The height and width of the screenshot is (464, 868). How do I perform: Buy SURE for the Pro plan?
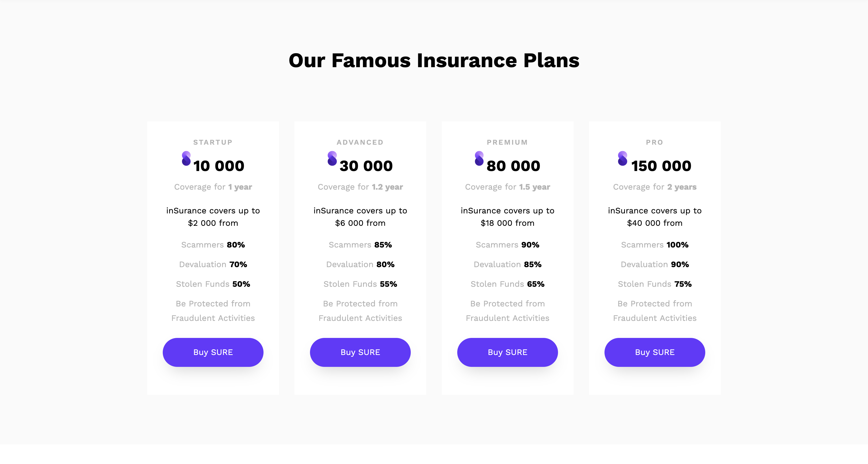pos(655,352)
